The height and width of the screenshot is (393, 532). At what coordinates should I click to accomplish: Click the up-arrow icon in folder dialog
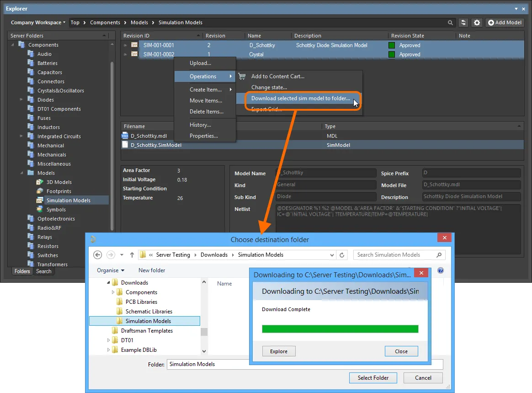(x=132, y=255)
